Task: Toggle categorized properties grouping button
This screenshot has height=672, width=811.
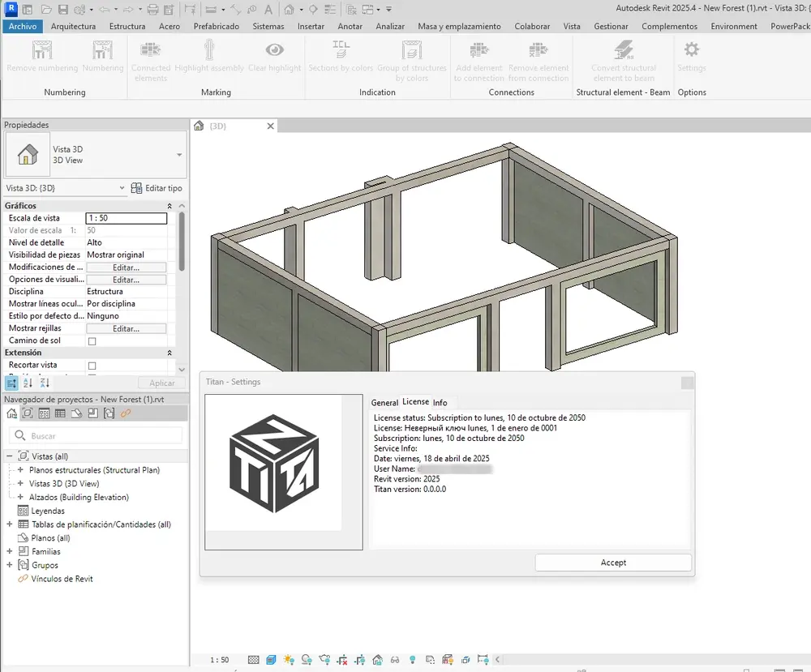Action: tap(11, 383)
